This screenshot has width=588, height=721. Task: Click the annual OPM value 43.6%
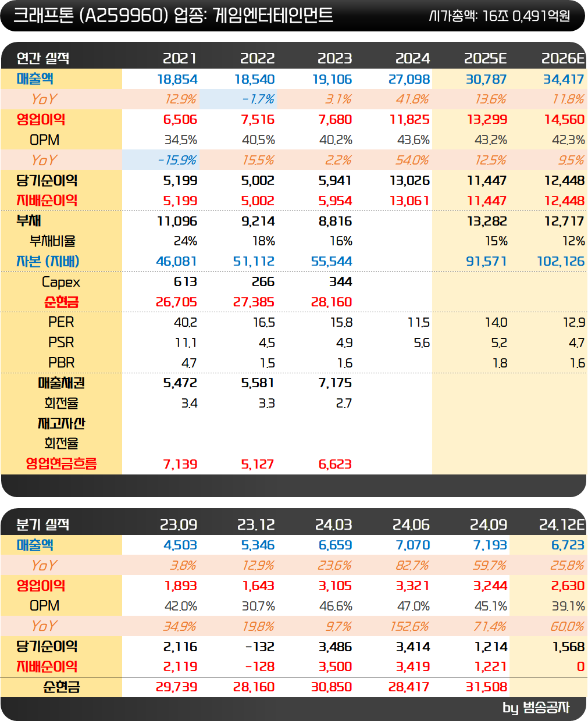(414, 140)
